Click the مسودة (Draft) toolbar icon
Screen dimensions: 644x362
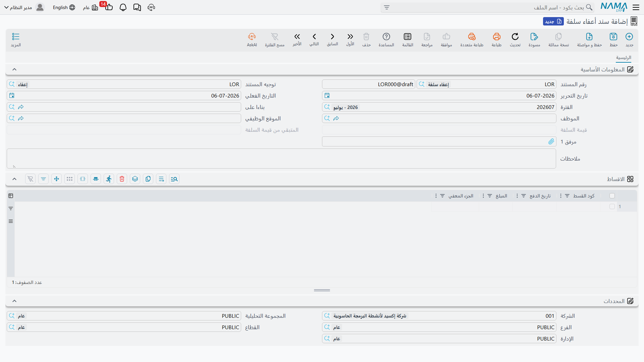(x=534, y=37)
